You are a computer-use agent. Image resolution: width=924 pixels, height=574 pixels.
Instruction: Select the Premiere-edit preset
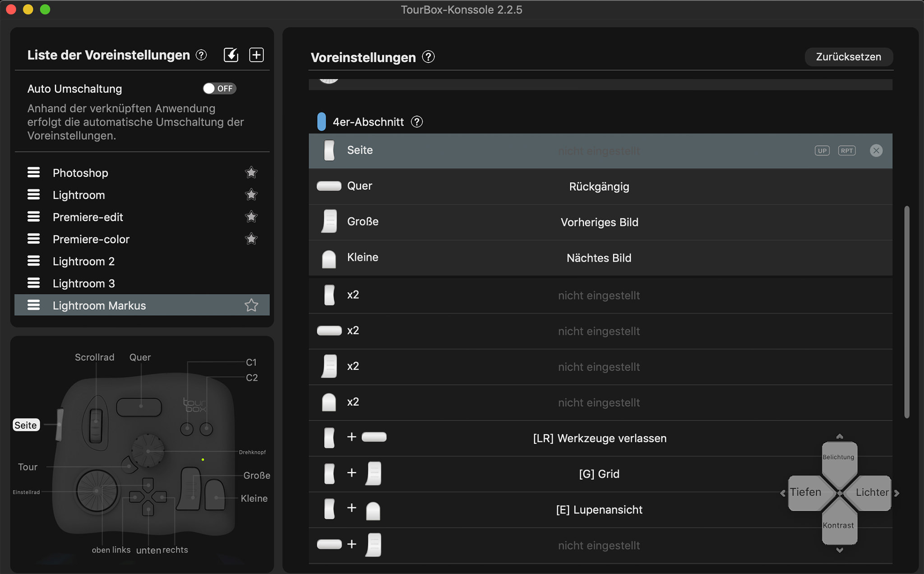[x=142, y=217]
